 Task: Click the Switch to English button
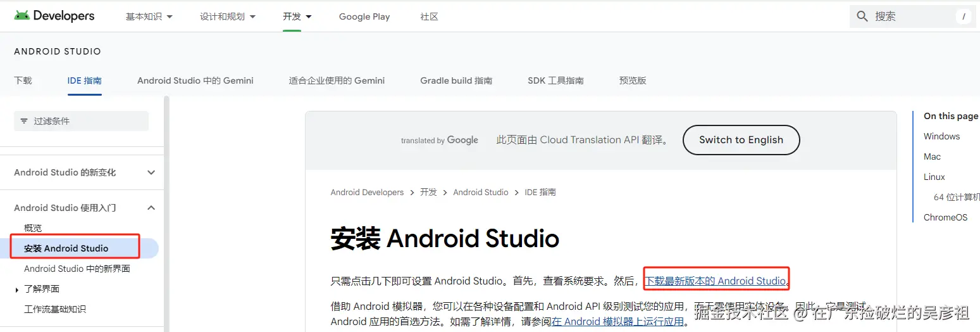click(x=741, y=140)
